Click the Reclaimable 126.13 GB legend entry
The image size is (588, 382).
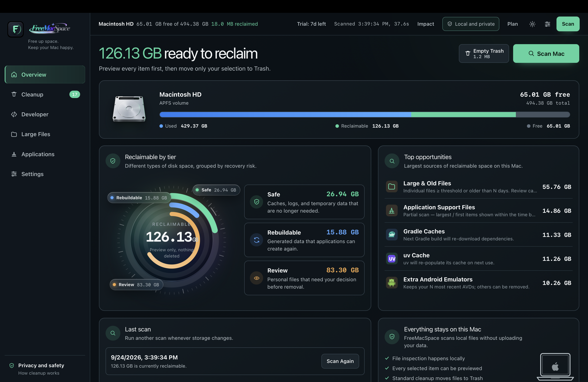click(x=367, y=126)
